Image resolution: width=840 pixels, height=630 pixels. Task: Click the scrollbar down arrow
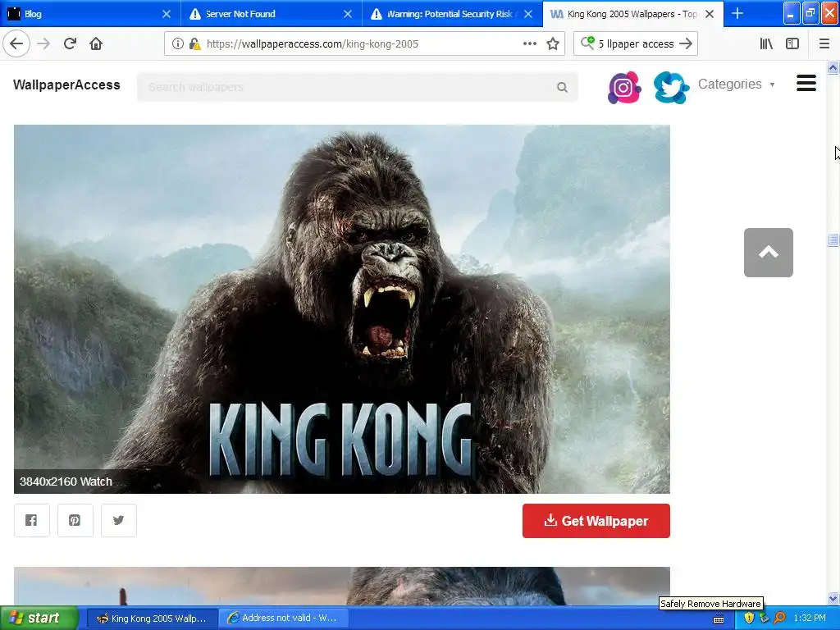pos(833,598)
